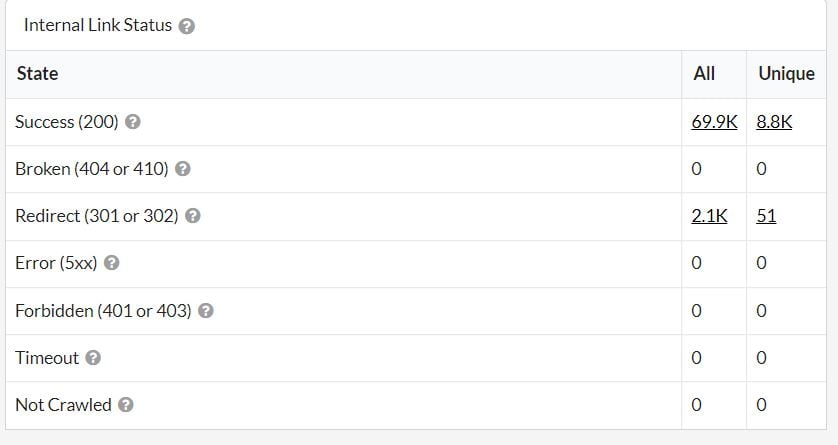The width and height of the screenshot is (838, 445).
Task: Open the 69.9K all success links
Action: tap(714, 122)
